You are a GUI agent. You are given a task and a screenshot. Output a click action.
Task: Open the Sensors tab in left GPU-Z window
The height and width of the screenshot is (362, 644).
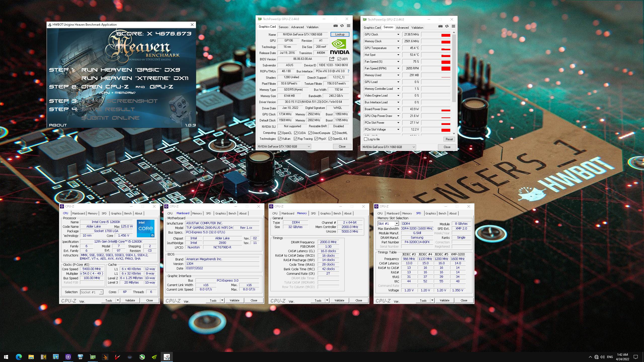coord(283,27)
